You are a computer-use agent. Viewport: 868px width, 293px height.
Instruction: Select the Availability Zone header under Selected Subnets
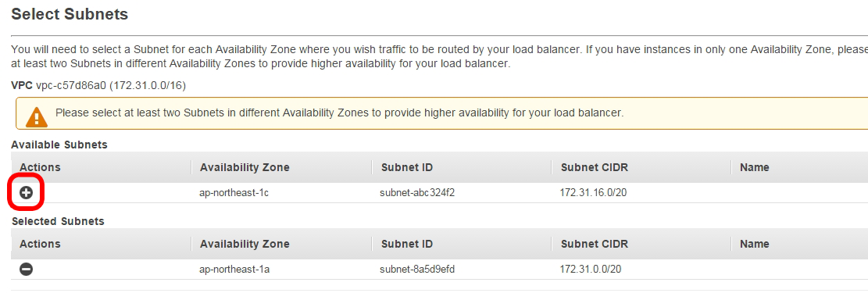click(x=245, y=244)
